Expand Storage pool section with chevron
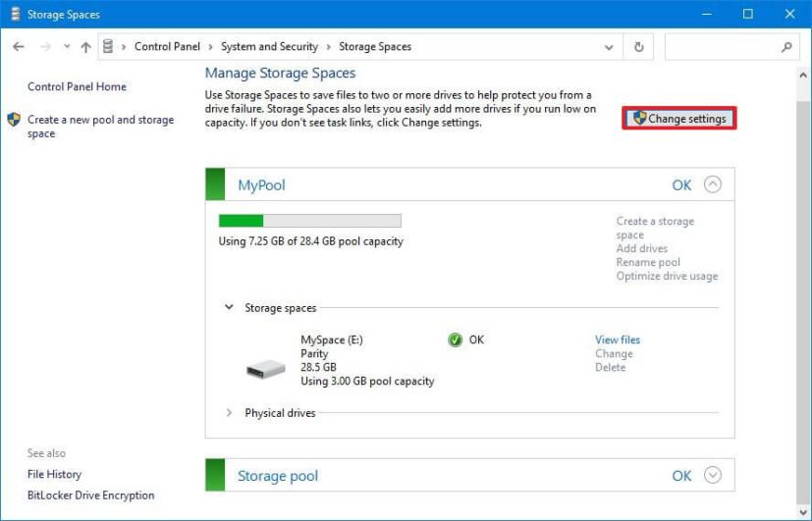Viewport: 812px width, 521px height. pyautogui.click(x=713, y=475)
